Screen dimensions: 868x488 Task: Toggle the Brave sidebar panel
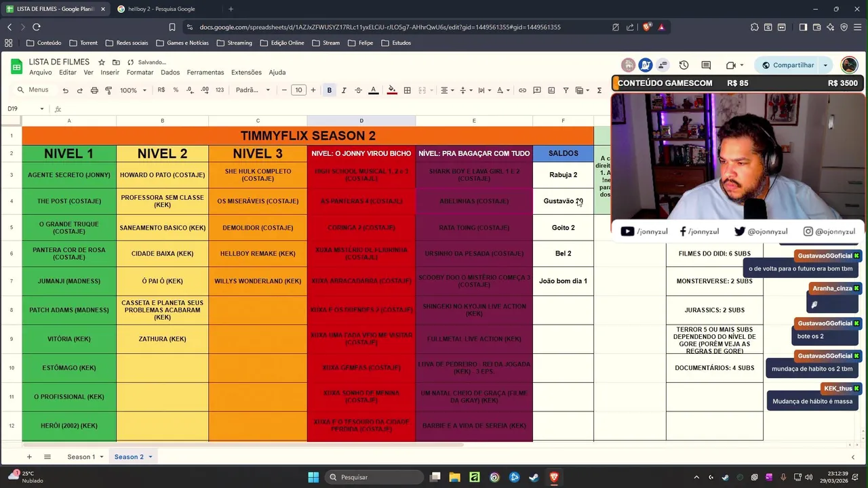coord(803,27)
